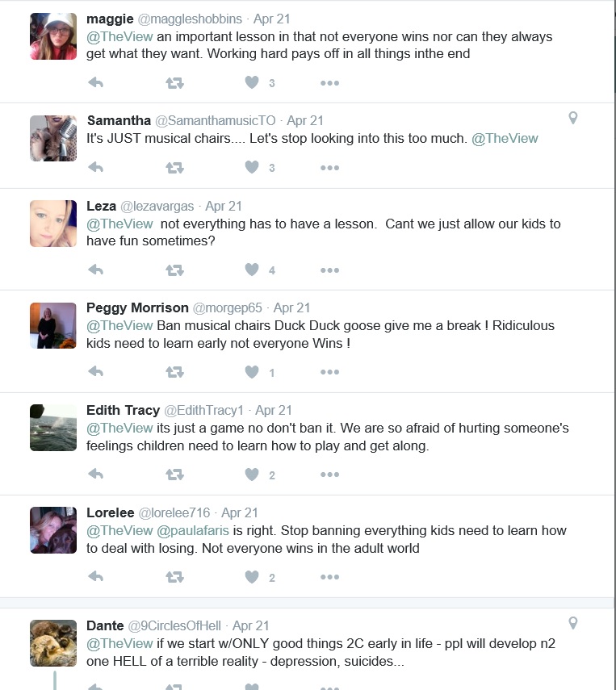Expand more actions menu on Edith Tracy's tweet
Screen dimensions: 616x690
[329, 475]
